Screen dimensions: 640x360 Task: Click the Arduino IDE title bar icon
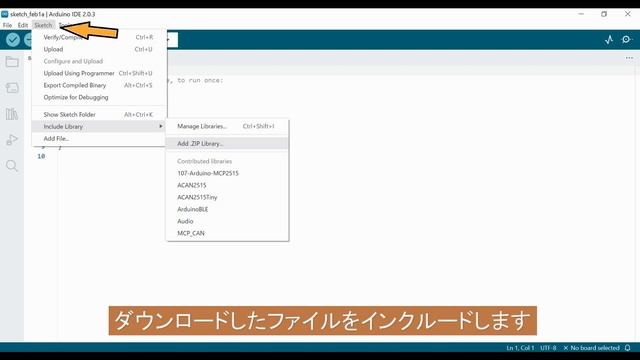point(4,14)
